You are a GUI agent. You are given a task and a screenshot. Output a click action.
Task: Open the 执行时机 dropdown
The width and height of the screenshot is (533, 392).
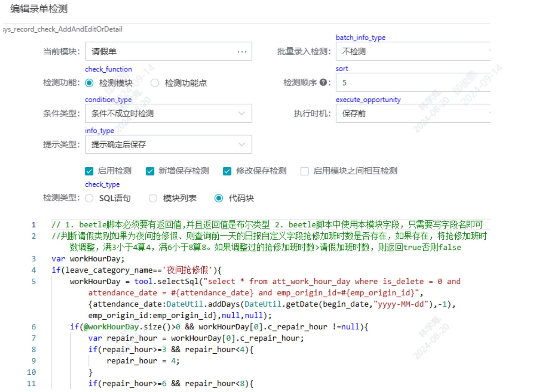coord(413,113)
